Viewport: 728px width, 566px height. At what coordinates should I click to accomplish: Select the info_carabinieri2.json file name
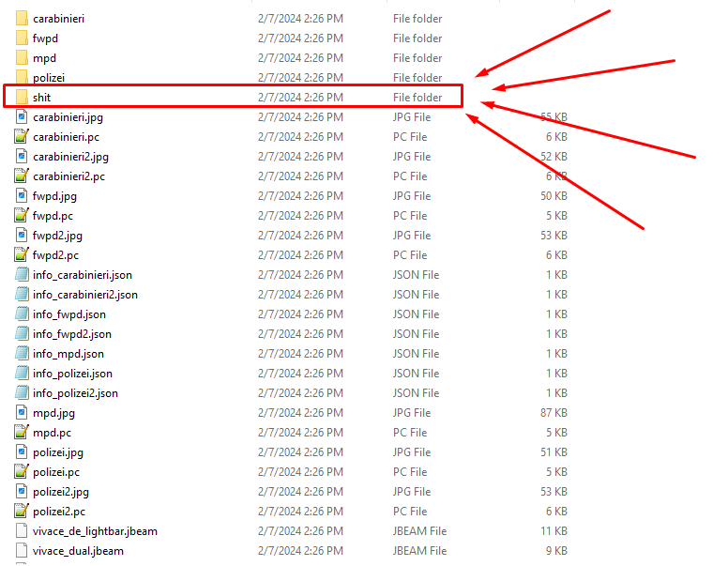coord(85,295)
